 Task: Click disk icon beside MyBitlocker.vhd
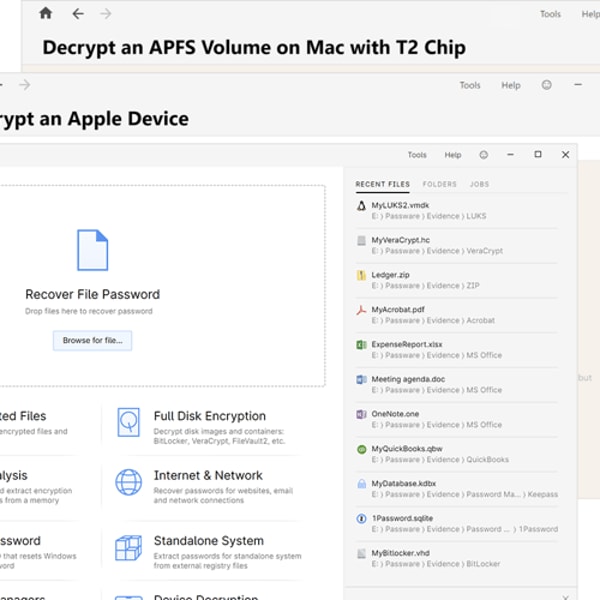[x=361, y=554]
